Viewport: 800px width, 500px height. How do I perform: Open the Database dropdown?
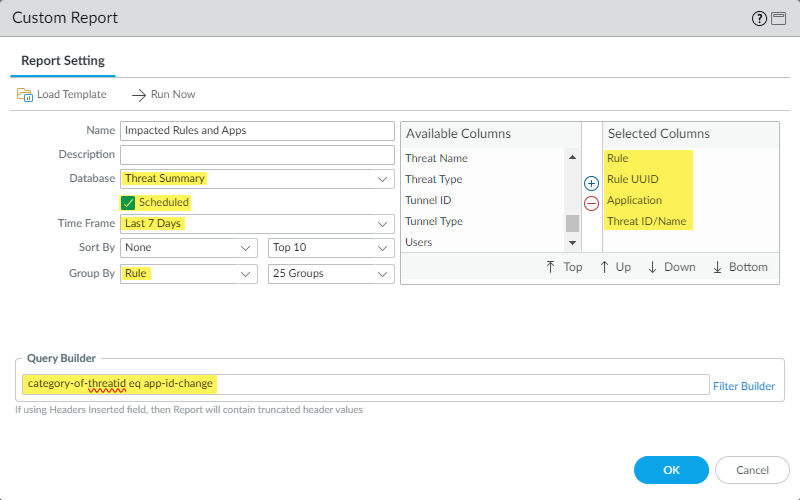tap(257, 179)
